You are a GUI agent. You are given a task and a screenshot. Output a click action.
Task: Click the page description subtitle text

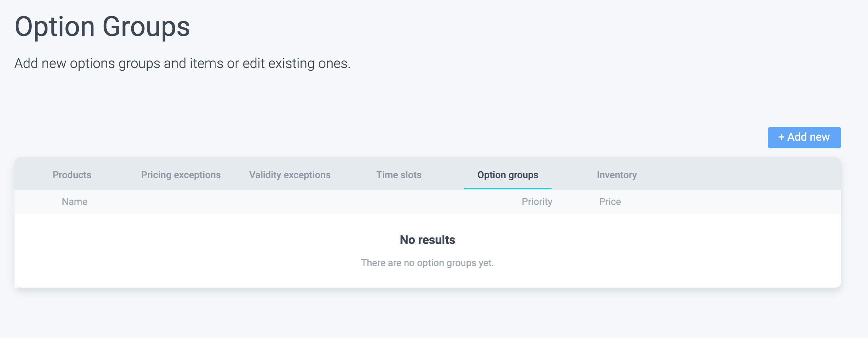182,63
